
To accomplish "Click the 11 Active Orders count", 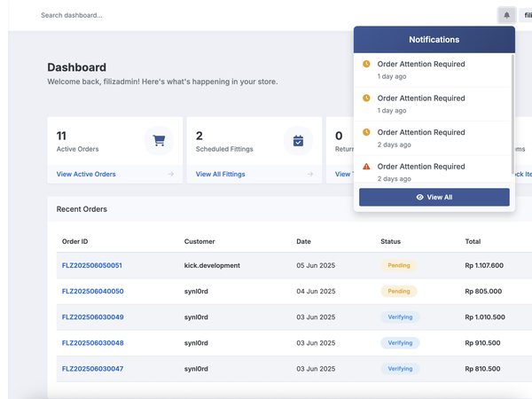I will pyautogui.click(x=61, y=136).
